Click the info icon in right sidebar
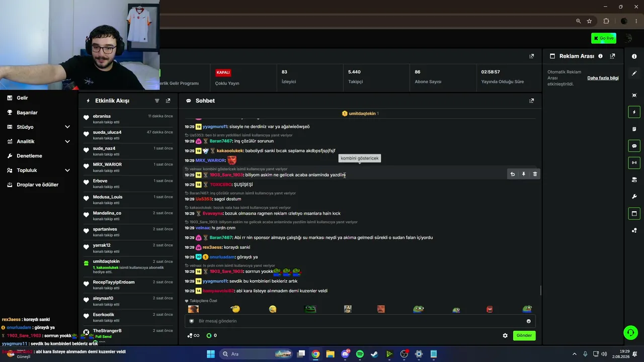Screen dimensions: 644x362 click(634, 56)
